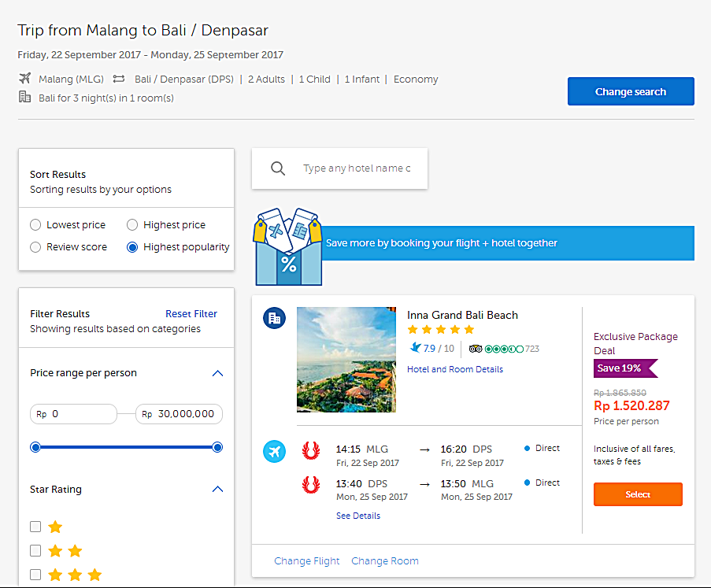711x588 pixels.
Task: Click the magnifier search icon
Action: [x=278, y=168]
